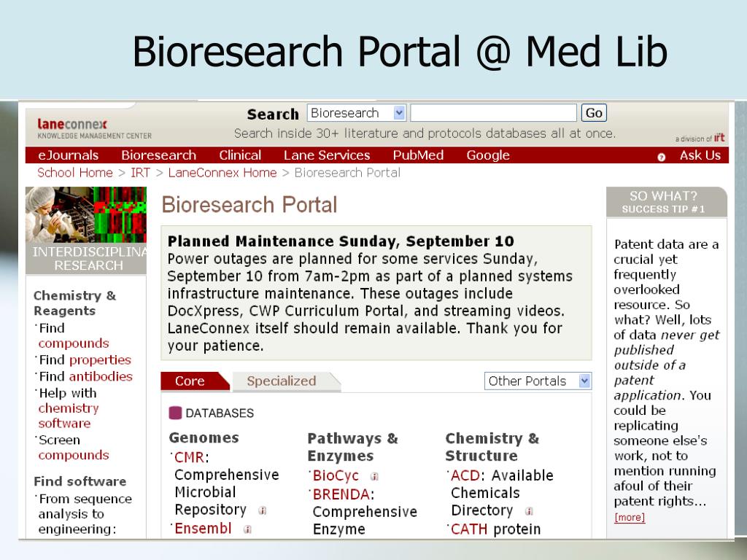This screenshot has height=560, width=747.
Task: Click the LaneConnex logo
Action: point(94,128)
